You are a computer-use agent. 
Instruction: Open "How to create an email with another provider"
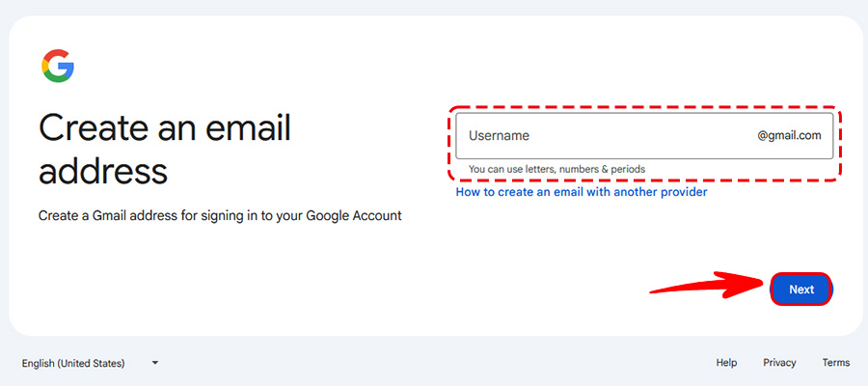click(582, 192)
